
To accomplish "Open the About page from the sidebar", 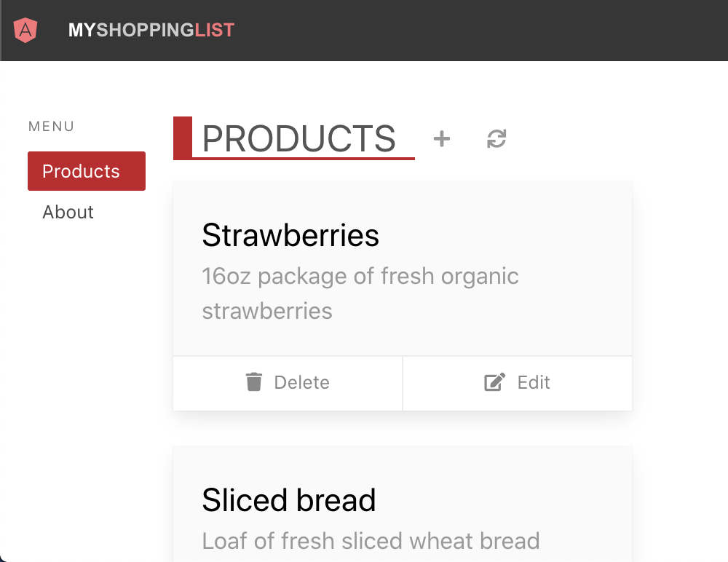I will click(x=68, y=212).
